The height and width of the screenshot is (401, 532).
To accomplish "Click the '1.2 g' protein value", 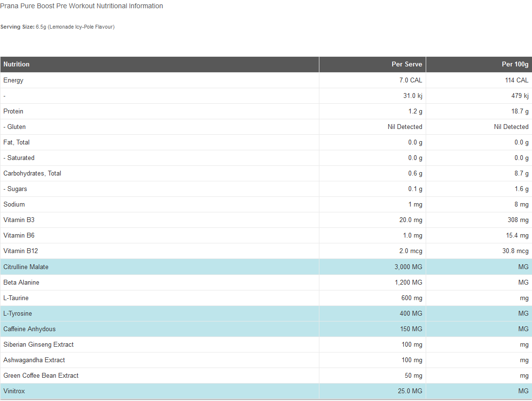I will pos(416,111).
